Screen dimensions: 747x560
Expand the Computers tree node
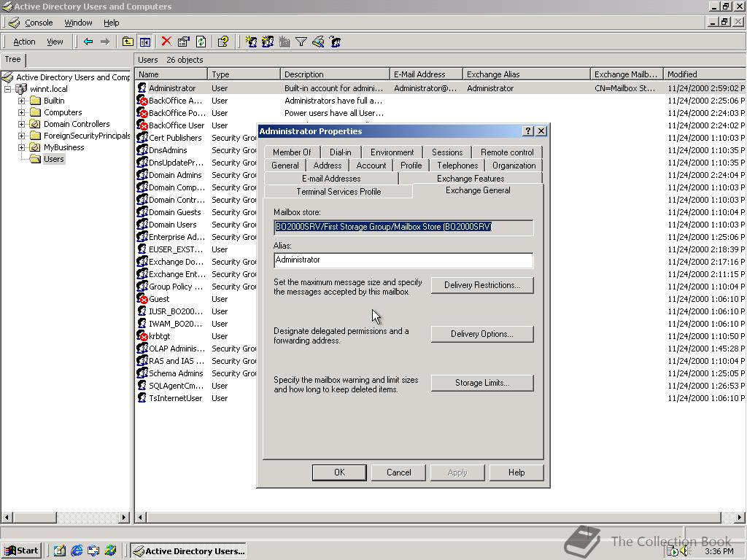[21, 113]
